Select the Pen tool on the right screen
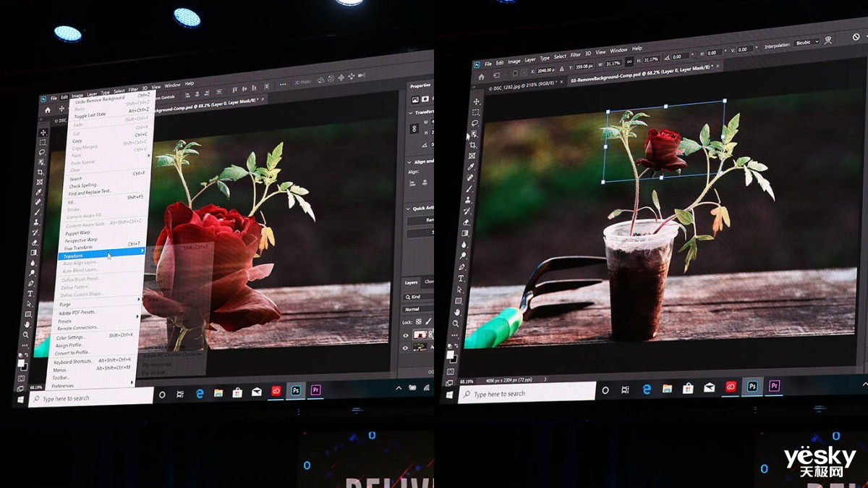This screenshot has height=488, width=868. click(x=462, y=266)
